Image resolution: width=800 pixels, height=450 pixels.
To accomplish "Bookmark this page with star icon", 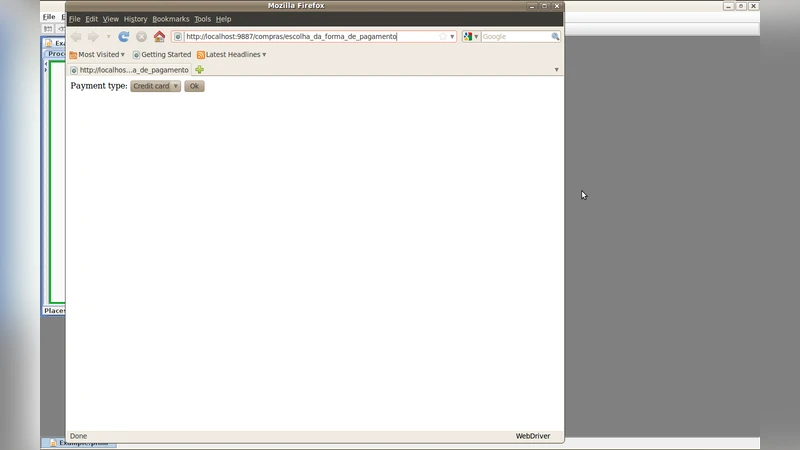I will click(442, 37).
